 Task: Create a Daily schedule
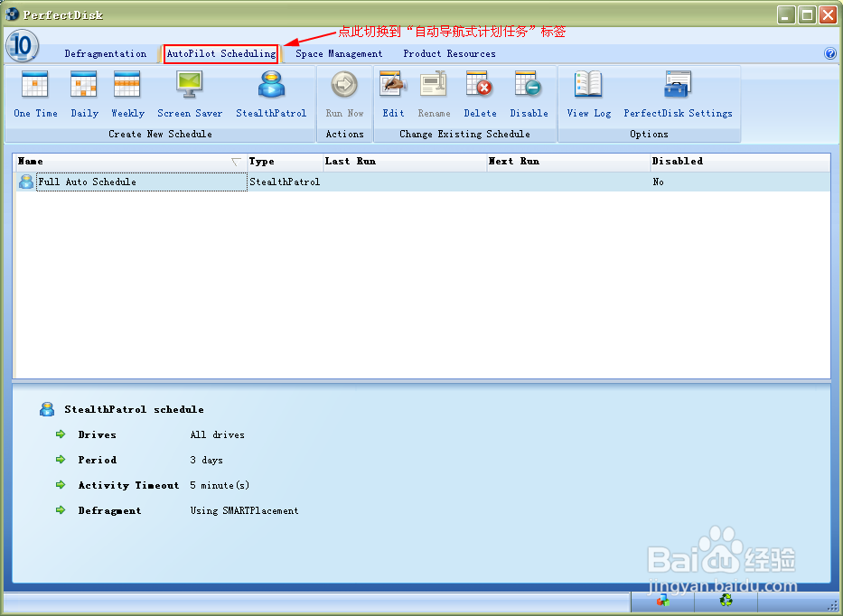(84, 95)
